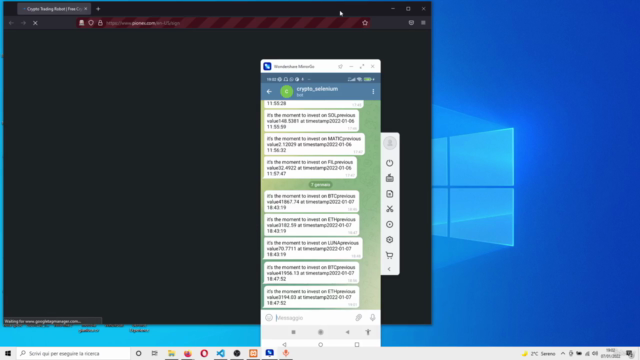640x360 pixels.
Task: Close the Crypto Trading Robot tab
Action: pos(85,9)
